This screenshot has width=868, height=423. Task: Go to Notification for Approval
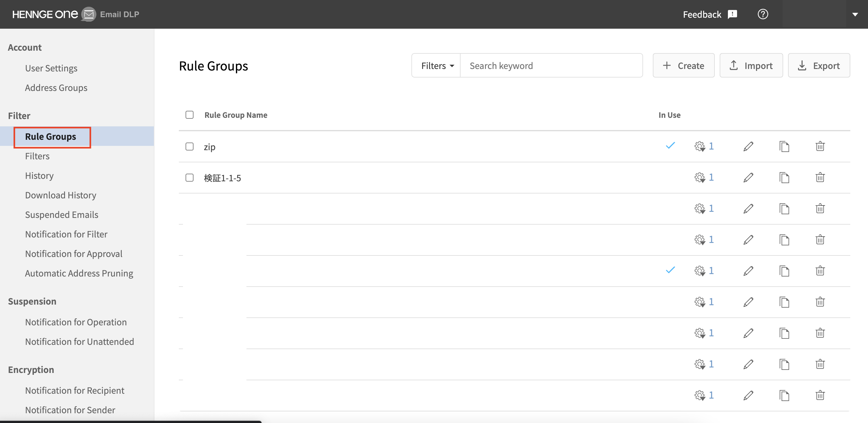click(74, 254)
